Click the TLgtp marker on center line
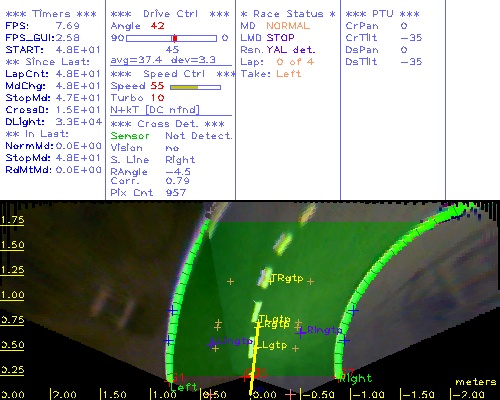The width and height of the screenshot is (500, 400). (274, 319)
